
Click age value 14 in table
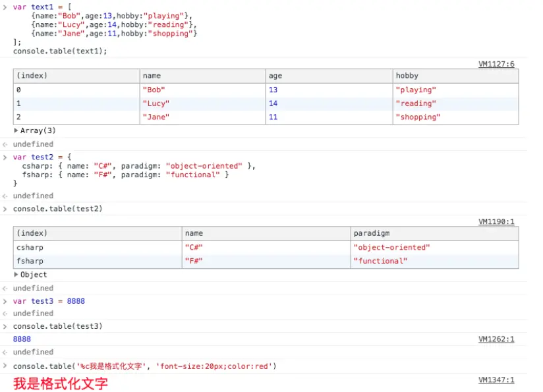pos(329,103)
